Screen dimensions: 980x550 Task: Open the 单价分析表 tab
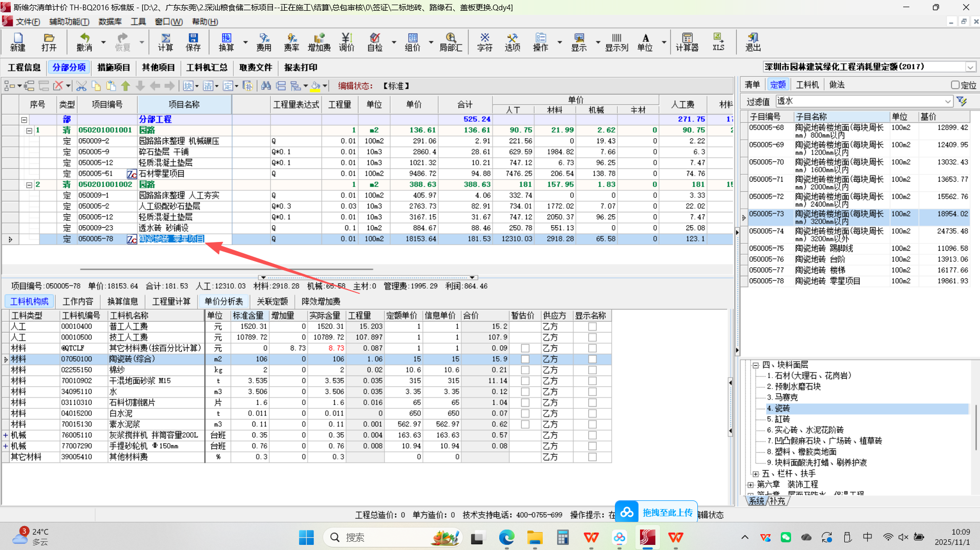[224, 301]
